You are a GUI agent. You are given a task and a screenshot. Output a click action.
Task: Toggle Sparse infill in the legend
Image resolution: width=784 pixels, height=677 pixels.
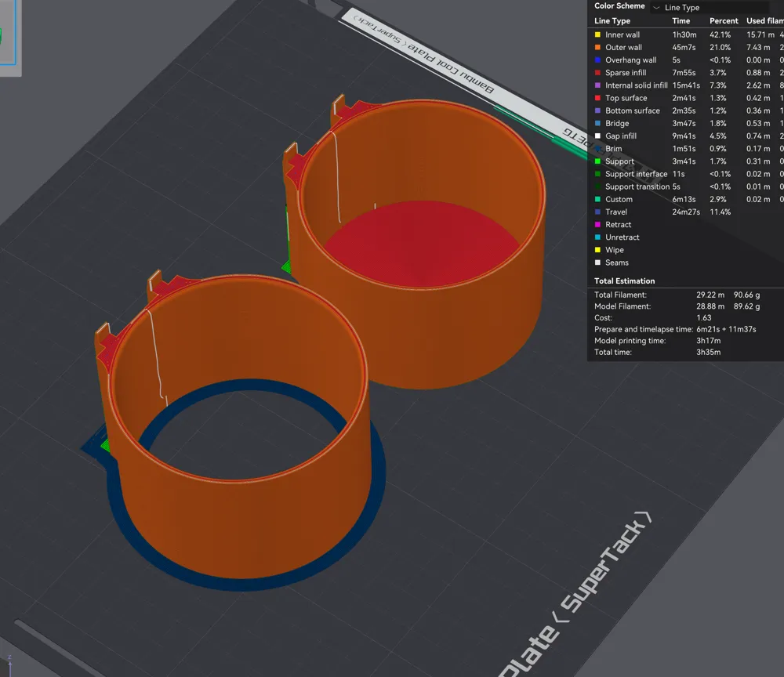coord(626,73)
